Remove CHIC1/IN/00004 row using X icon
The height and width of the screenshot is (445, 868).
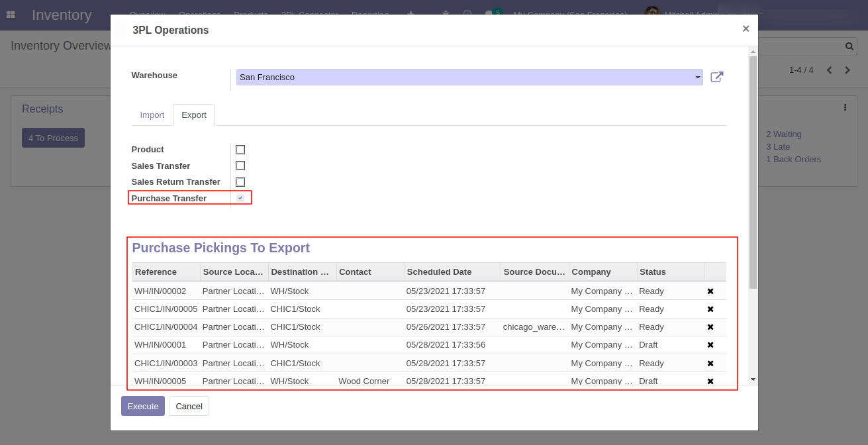(x=710, y=327)
